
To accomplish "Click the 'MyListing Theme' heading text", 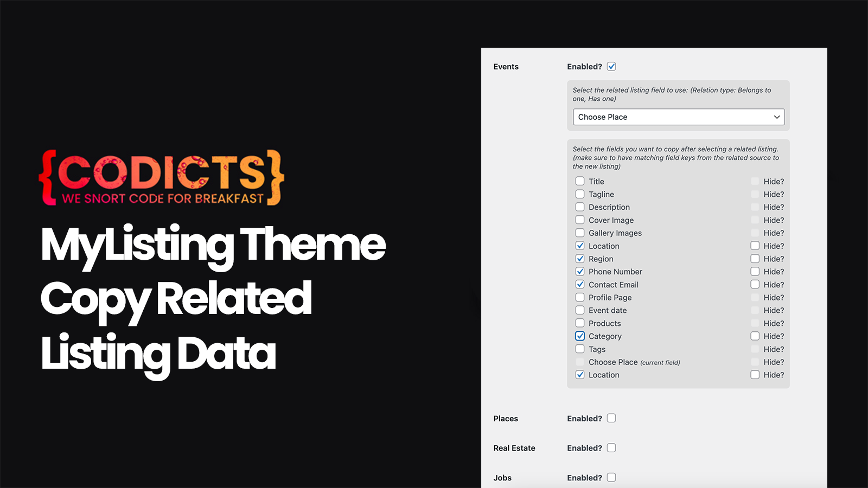I will point(213,246).
